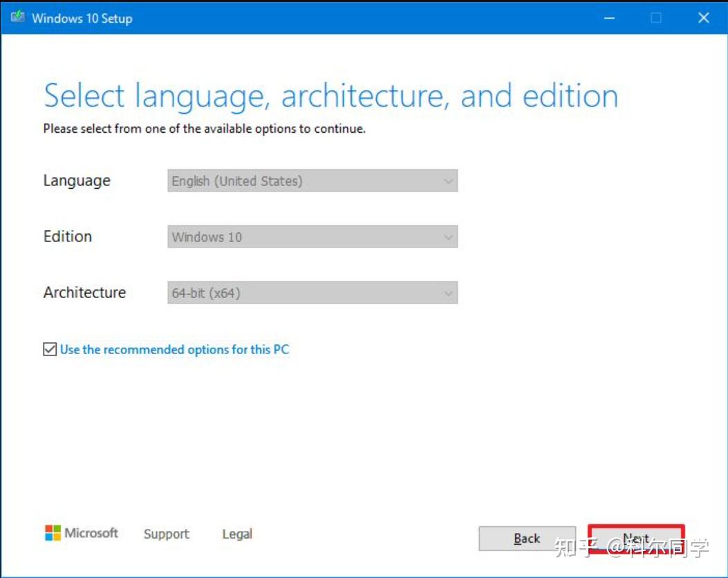
Task: Expand the Edition dropdown arrow
Action: tap(448, 236)
